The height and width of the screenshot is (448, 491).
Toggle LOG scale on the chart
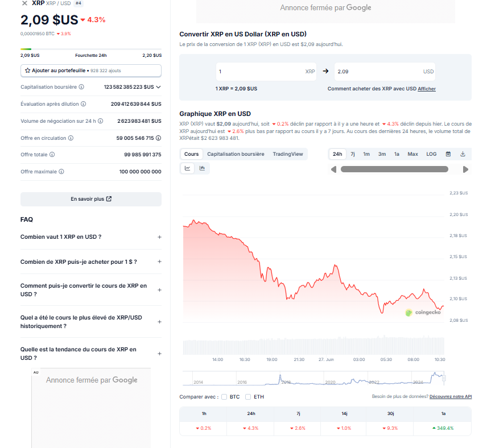431,154
